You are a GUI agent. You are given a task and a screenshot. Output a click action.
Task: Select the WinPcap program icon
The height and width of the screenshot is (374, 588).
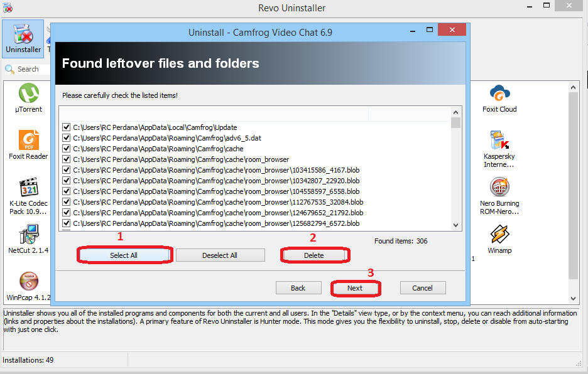(28, 282)
